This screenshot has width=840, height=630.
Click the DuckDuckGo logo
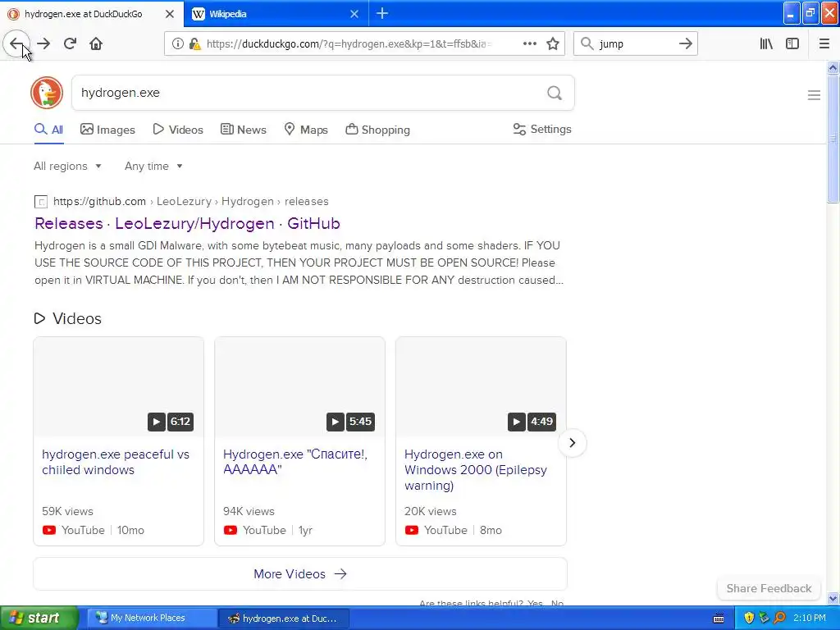click(47, 93)
